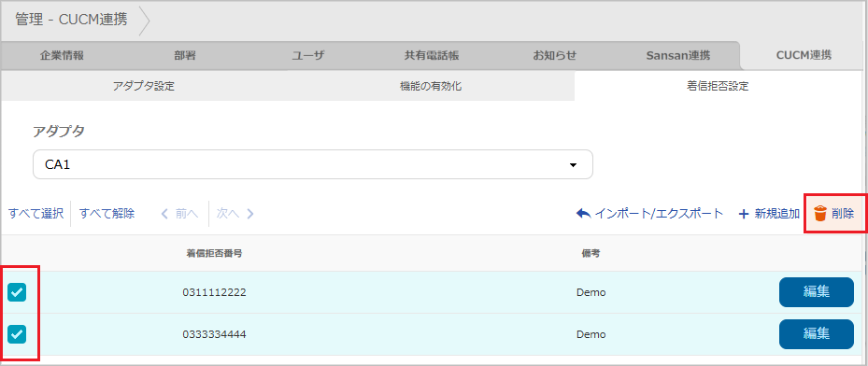Click the アダプタ field label
Viewport: 868px width, 366px height.
59,132
